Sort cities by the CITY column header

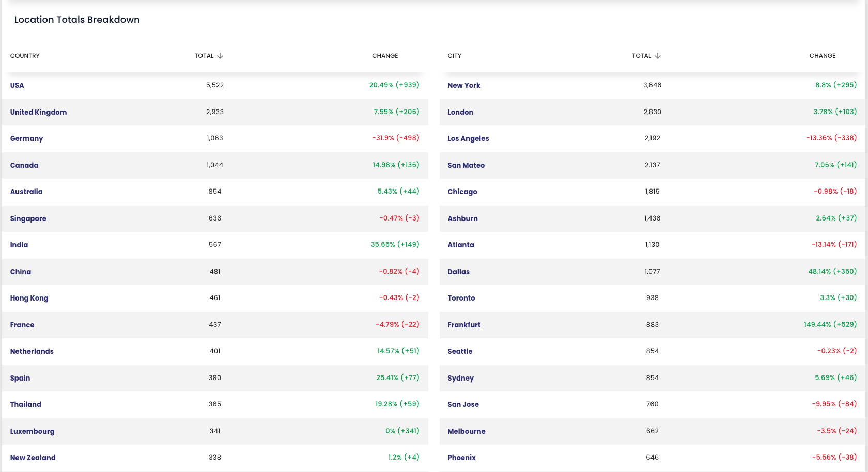tap(454, 56)
